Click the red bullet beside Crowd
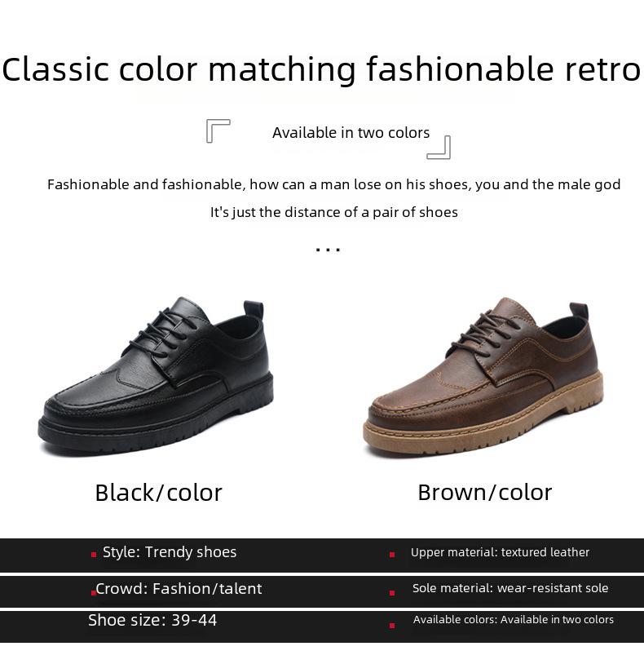This screenshot has width=644, height=664. pos(94,592)
